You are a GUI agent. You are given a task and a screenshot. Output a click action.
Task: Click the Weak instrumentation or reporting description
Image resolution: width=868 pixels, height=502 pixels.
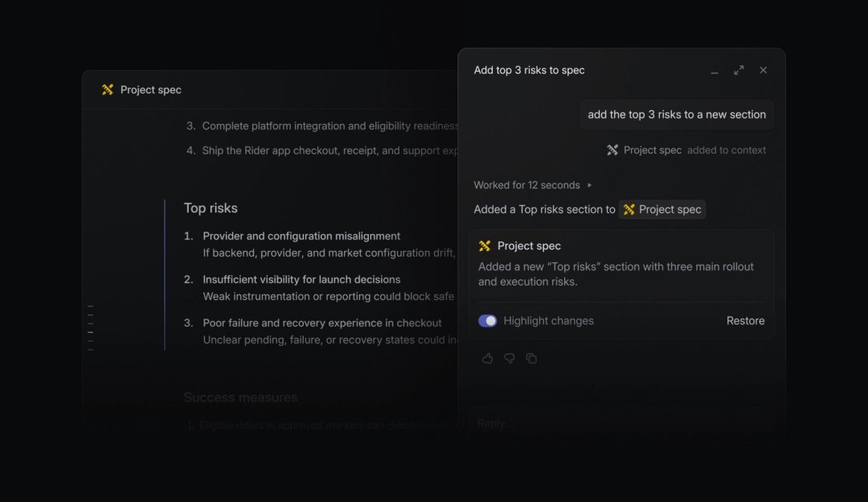point(328,296)
